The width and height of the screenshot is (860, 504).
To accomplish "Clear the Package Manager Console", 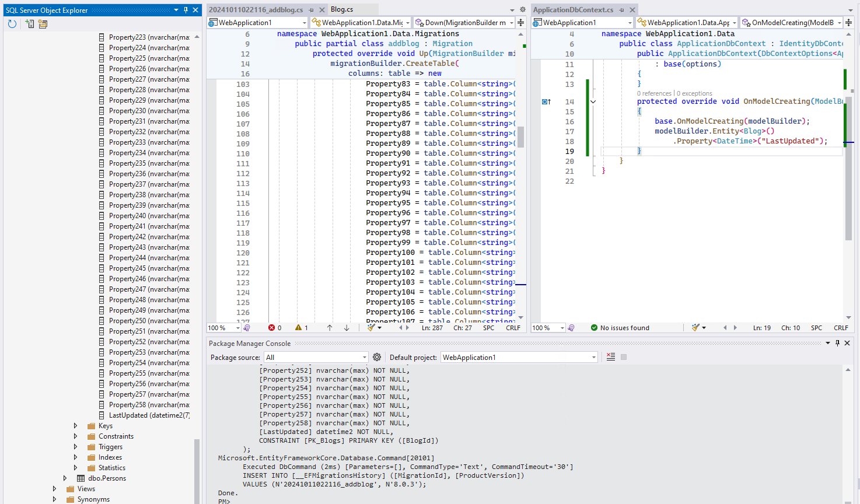I will [x=611, y=357].
